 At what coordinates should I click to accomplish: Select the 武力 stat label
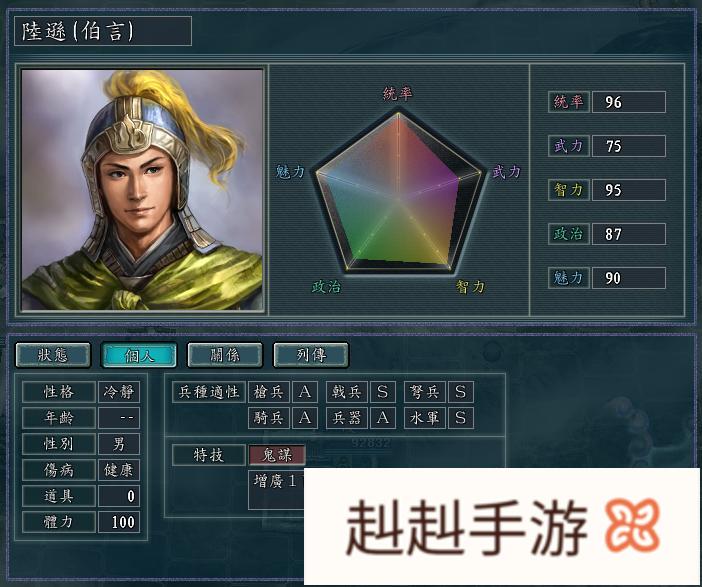point(569,146)
